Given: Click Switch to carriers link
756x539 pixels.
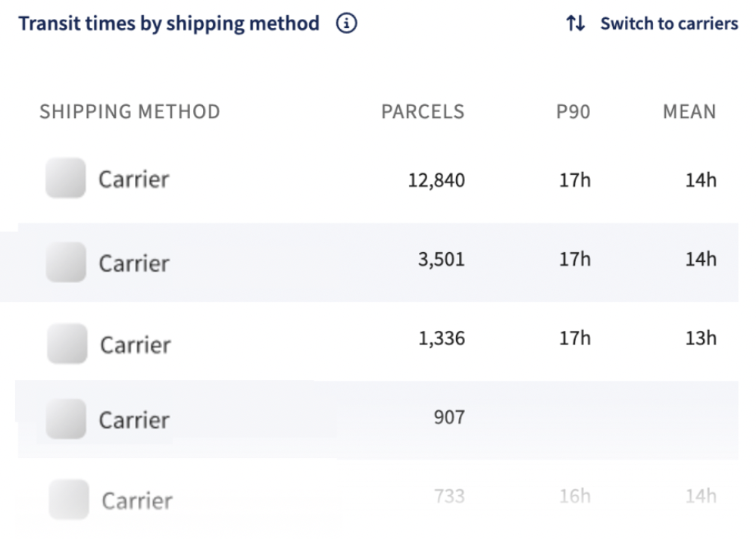Looking at the screenshot, I should pos(669,23).
